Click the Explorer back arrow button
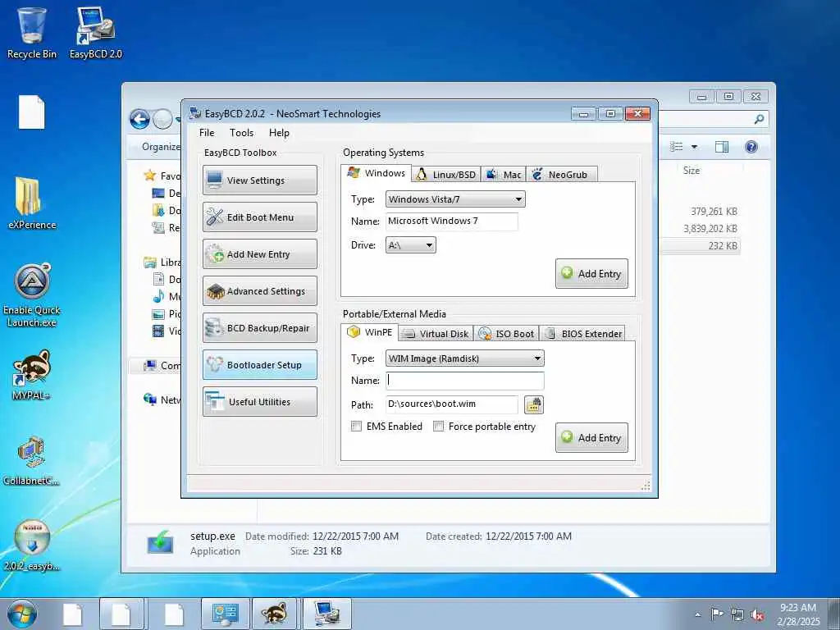The image size is (840, 630). pyautogui.click(x=139, y=119)
